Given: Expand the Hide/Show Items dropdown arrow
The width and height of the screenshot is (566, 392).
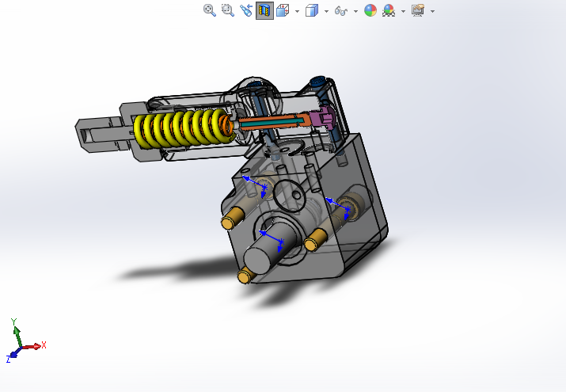Looking at the screenshot, I should coord(355,11).
